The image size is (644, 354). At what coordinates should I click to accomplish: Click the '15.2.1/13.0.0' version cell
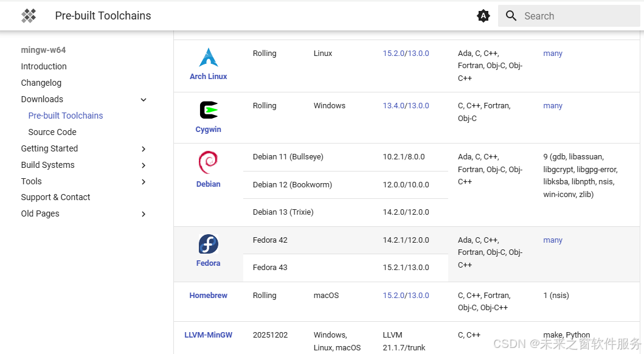click(x=406, y=268)
